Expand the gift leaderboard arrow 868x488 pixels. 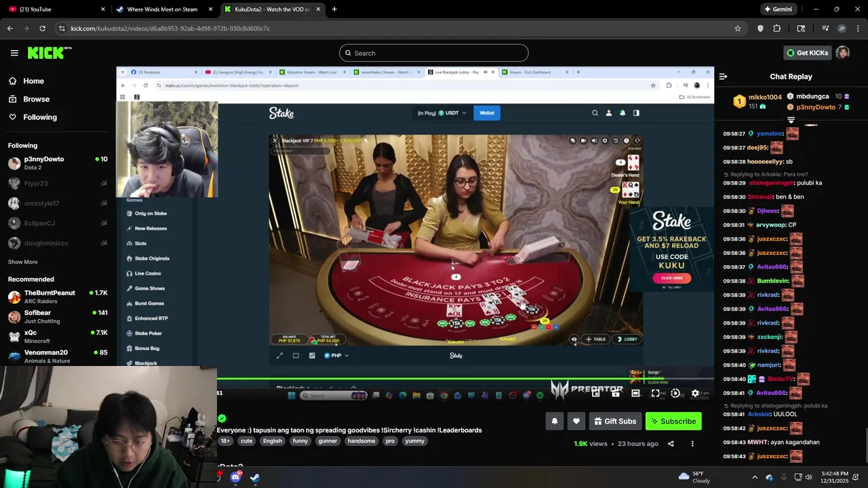click(x=791, y=120)
